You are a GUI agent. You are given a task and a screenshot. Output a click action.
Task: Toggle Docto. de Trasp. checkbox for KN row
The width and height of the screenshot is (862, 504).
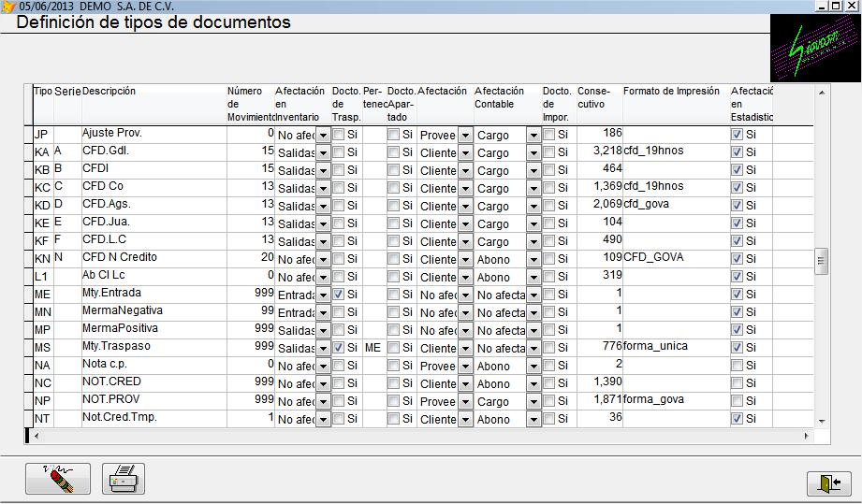tap(339, 259)
